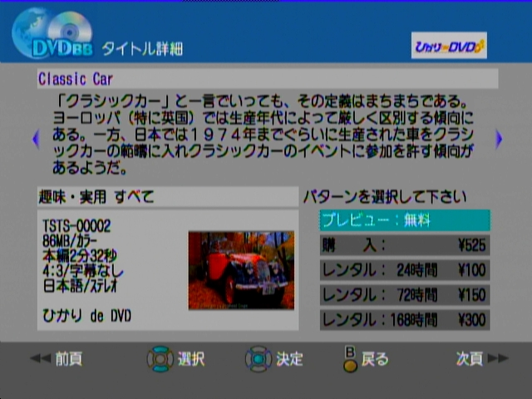The width and height of the screenshot is (532, 399).
Task: Click the 戻る label
Action: 375,359
